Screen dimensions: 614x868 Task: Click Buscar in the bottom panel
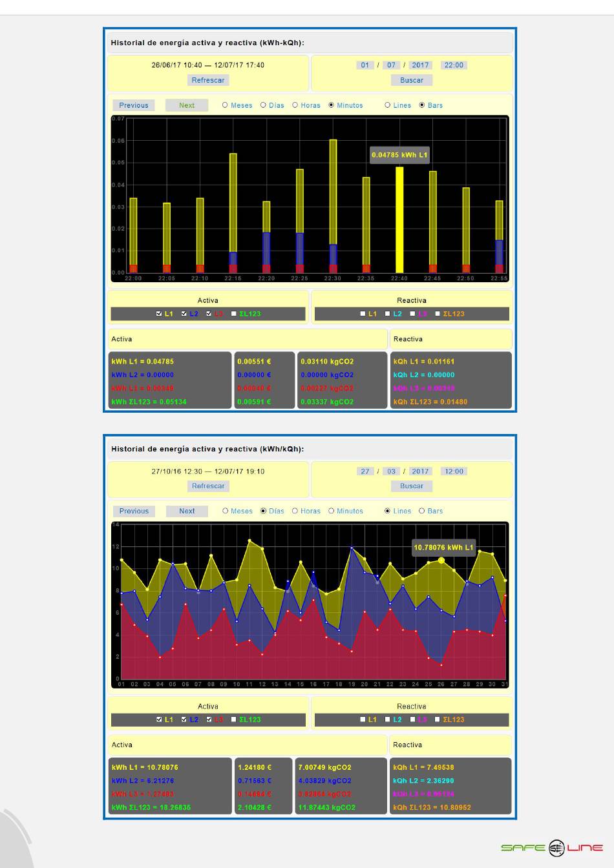point(412,486)
